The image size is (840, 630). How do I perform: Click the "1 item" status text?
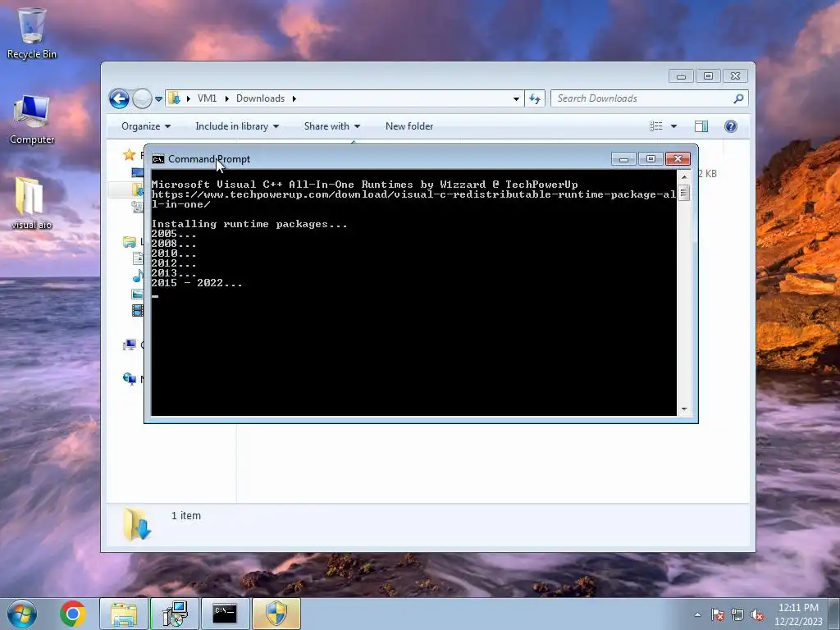click(186, 516)
